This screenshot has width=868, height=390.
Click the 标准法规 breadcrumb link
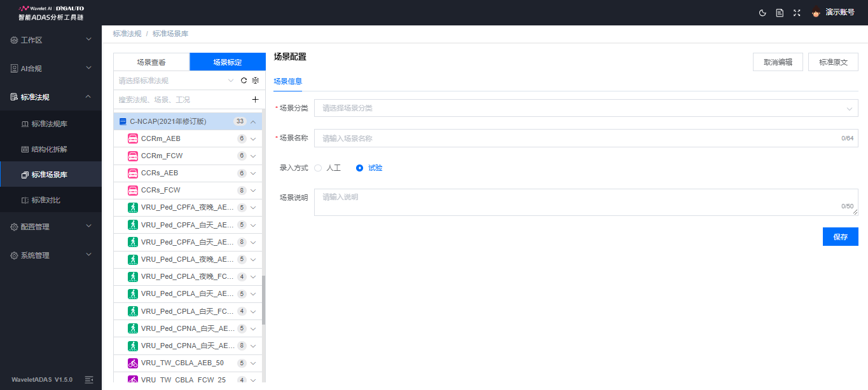pos(127,34)
